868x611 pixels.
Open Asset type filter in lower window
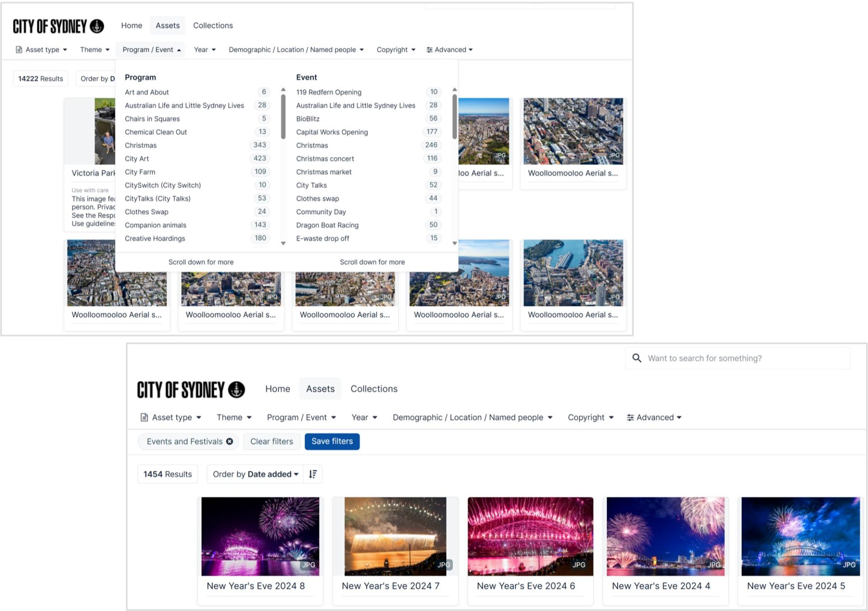tap(171, 418)
